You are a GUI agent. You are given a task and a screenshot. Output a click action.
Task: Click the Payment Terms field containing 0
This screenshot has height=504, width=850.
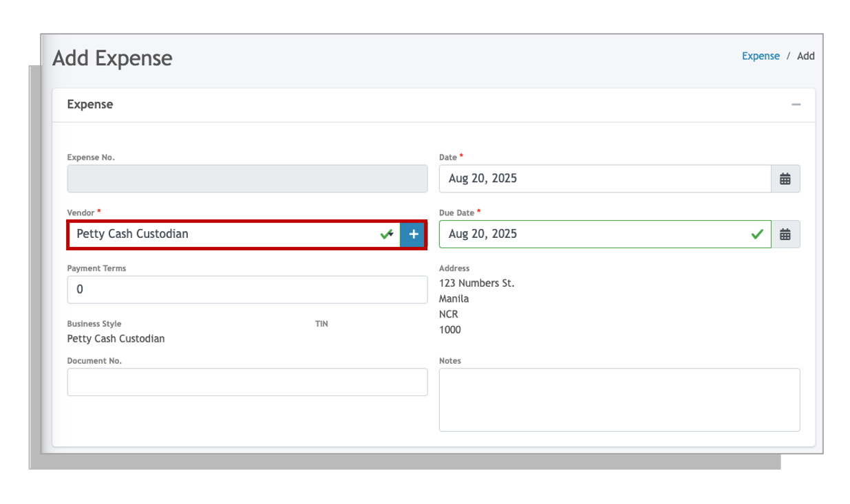247,289
